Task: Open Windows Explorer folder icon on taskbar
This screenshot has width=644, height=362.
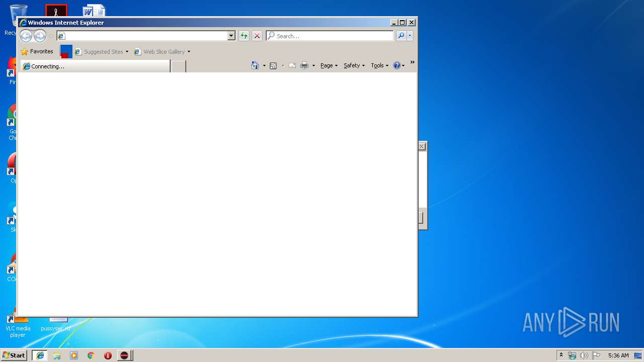Action: (57, 355)
